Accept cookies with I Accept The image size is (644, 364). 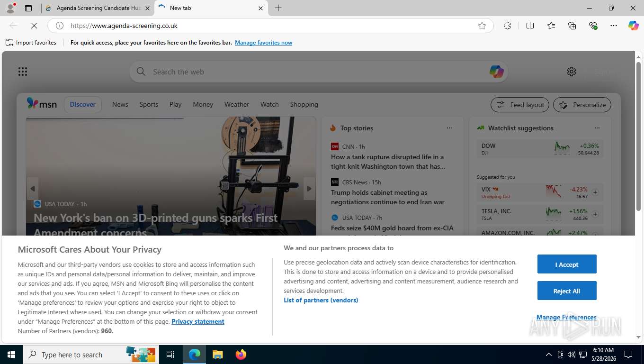[x=567, y=264]
